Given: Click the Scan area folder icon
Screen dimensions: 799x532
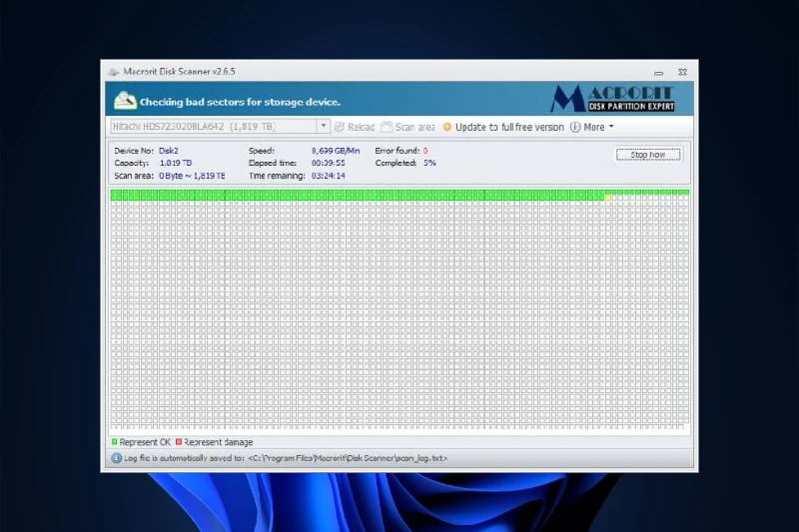Looking at the screenshot, I should (387, 127).
